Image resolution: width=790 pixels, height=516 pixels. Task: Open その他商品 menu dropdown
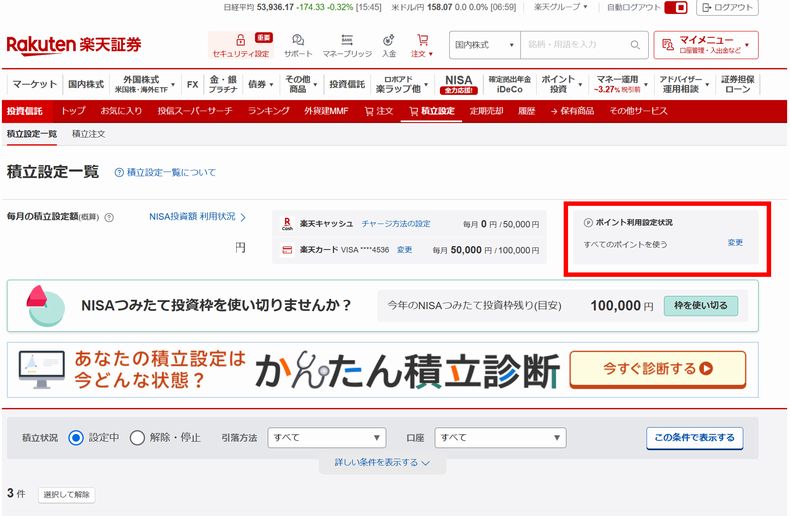(x=301, y=84)
